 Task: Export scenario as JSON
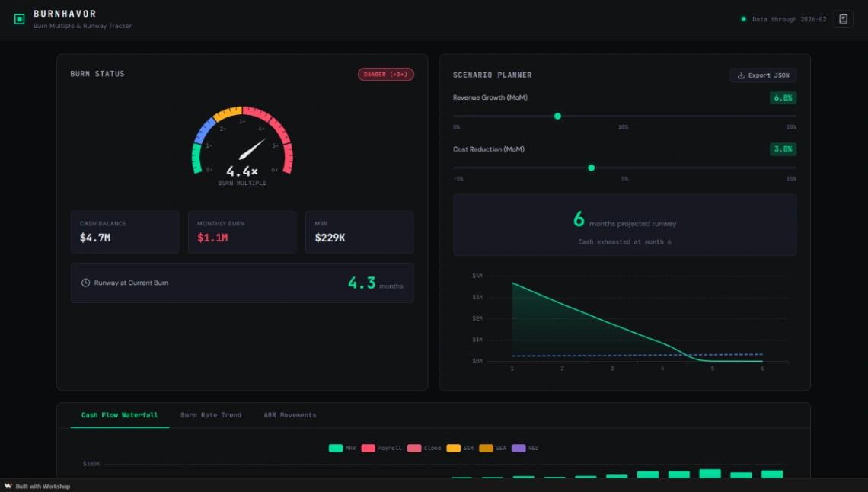coord(763,75)
